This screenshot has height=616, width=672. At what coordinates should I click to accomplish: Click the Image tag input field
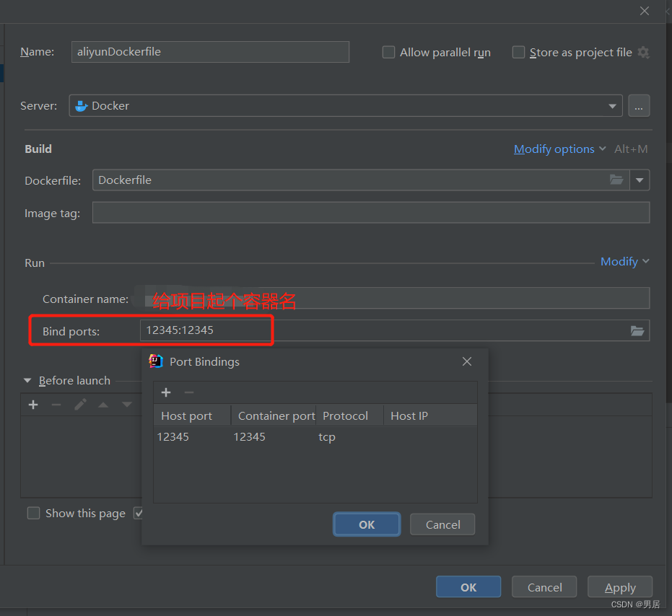tap(371, 213)
